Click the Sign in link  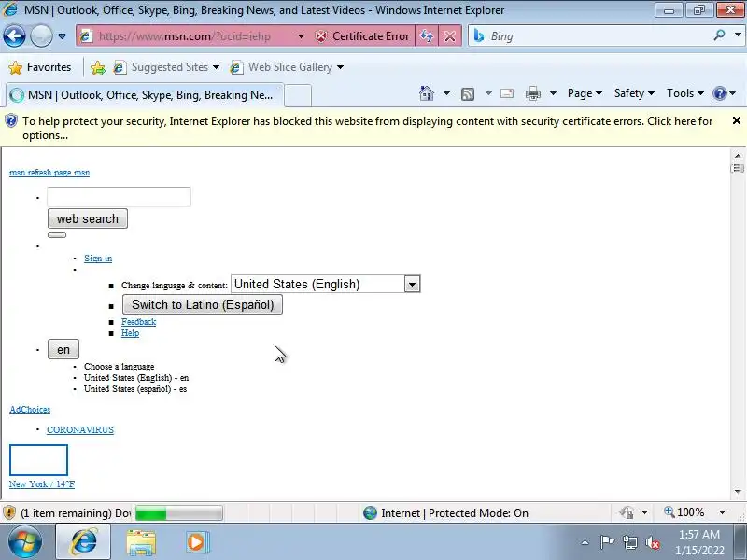98,259
